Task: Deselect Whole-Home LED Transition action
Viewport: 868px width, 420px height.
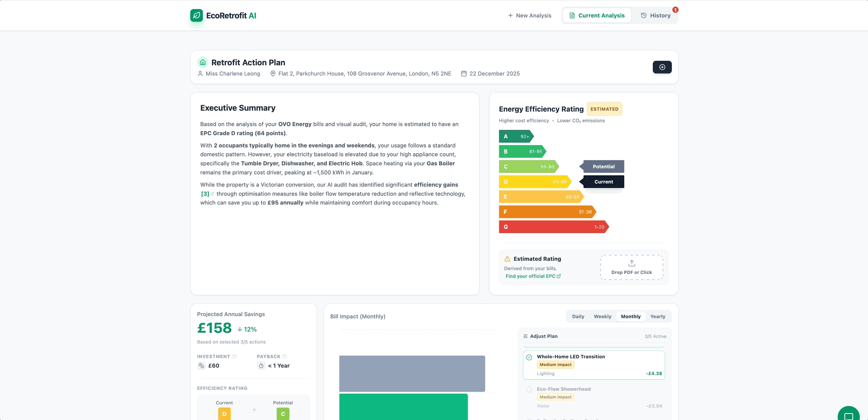Action: 529,357
